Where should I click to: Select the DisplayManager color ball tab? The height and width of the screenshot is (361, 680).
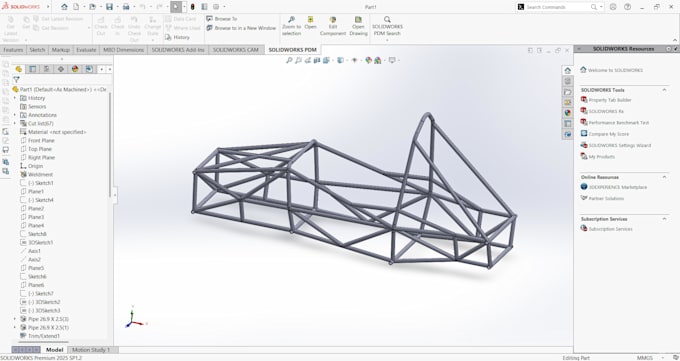pos(75,69)
